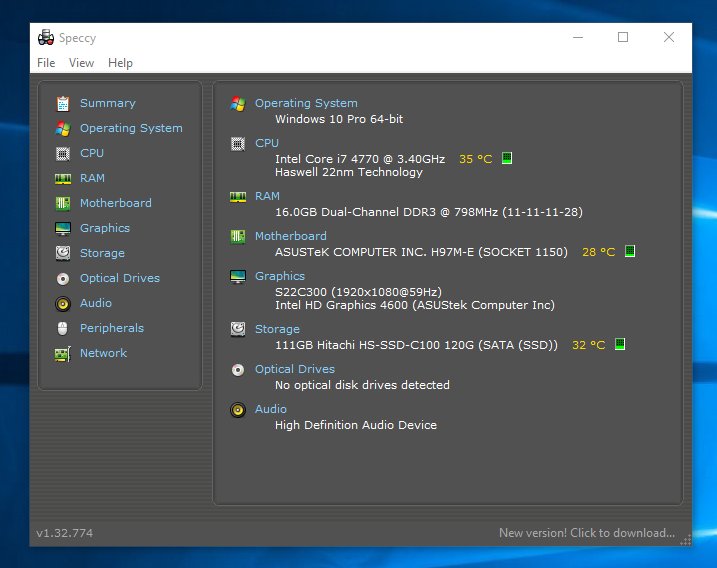The image size is (717, 568).
Task: Open the Motherboard heading link in summary
Action: pos(290,236)
